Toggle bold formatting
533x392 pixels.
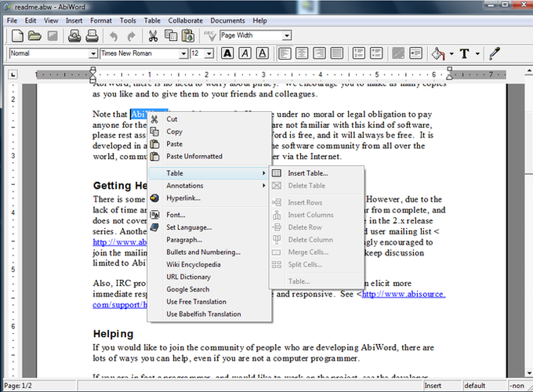pyautogui.click(x=227, y=53)
